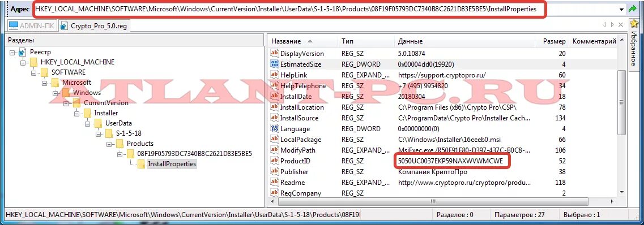Click the 08F19F05793DC7340B8C2621D83E5BE5 folder icon
The image size is (644, 225).
pyautogui.click(x=130, y=154)
